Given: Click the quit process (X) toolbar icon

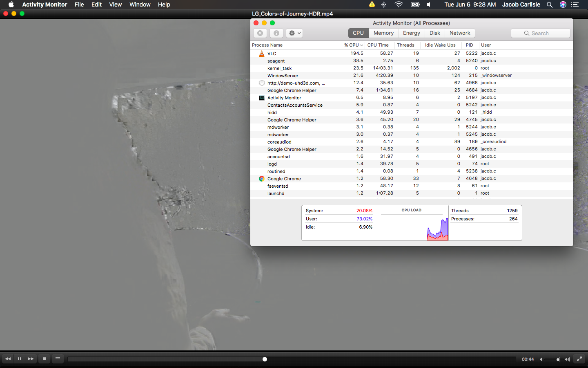Looking at the screenshot, I should (260, 33).
